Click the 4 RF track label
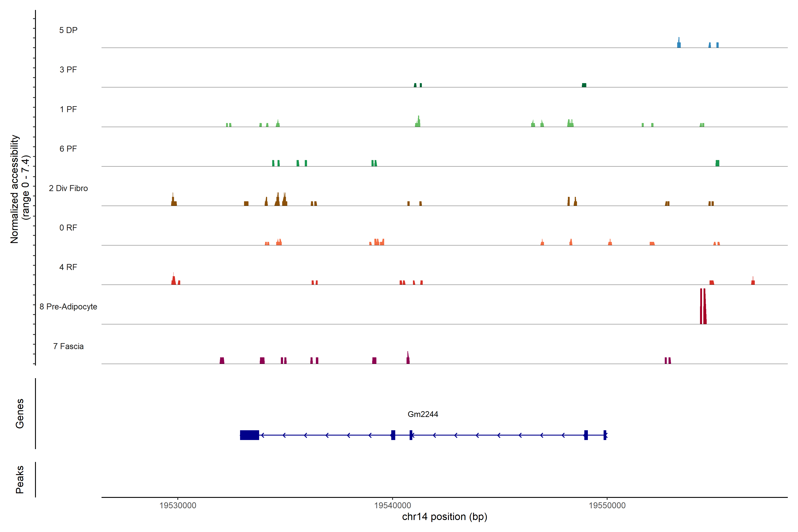 68,267
